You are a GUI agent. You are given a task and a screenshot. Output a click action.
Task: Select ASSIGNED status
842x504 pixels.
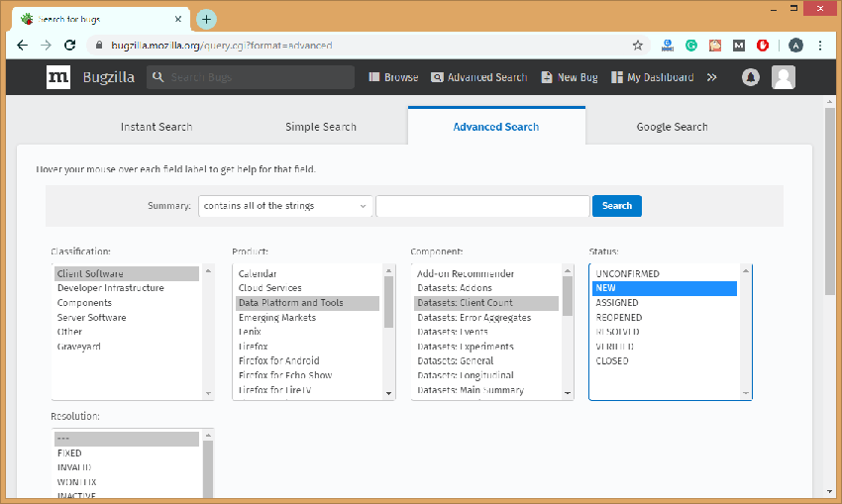pyautogui.click(x=665, y=303)
